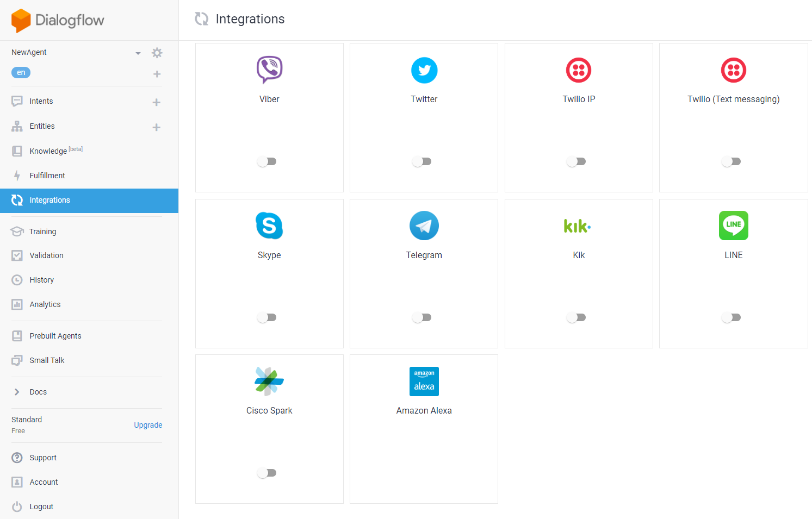The width and height of the screenshot is (812, 519).
Task: Click the History clock icon
Action: click(x=17, y=280)
